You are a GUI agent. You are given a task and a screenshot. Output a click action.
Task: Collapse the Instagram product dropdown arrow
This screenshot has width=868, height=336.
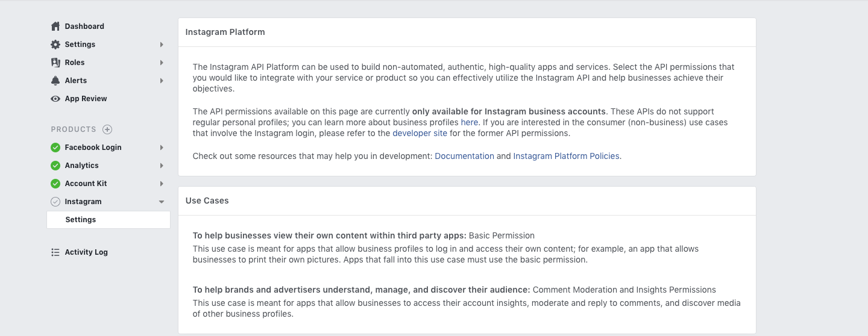[162, 202]
